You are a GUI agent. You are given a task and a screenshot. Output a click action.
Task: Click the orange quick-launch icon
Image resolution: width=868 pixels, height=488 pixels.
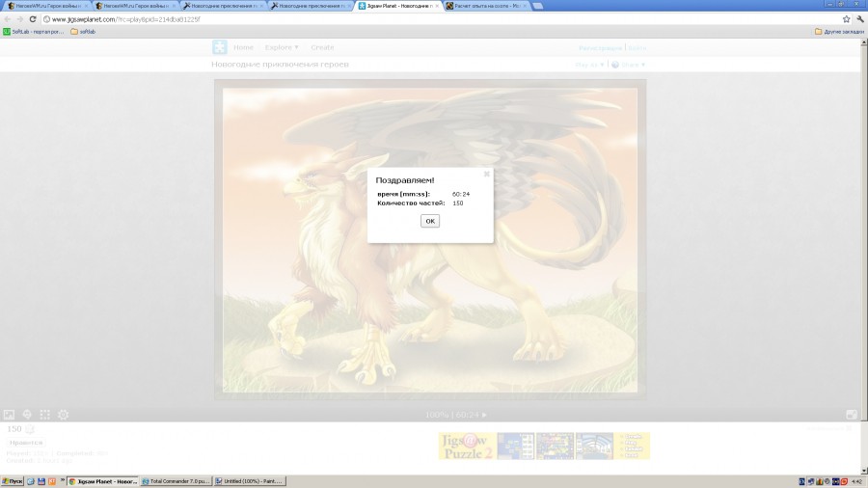pos(52,481)
